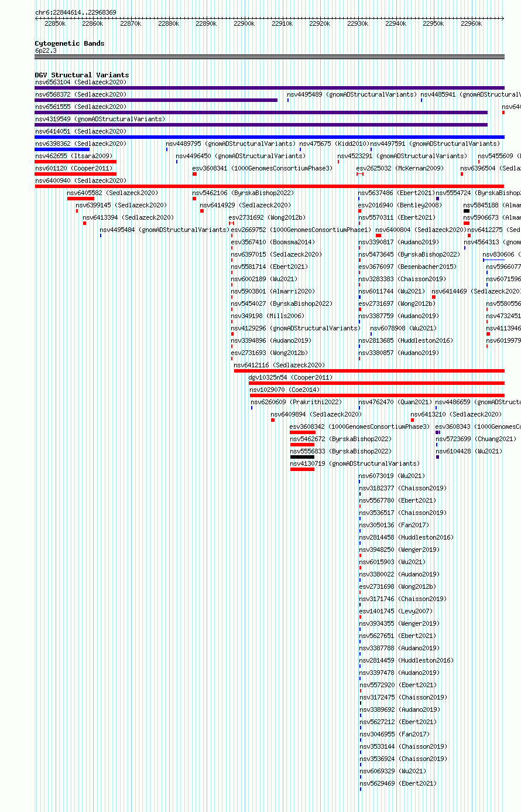Open nsv4762470 (Quan2021) entry
The width and height of the screenshot is (521, 812).
click(x=395, y=402)
